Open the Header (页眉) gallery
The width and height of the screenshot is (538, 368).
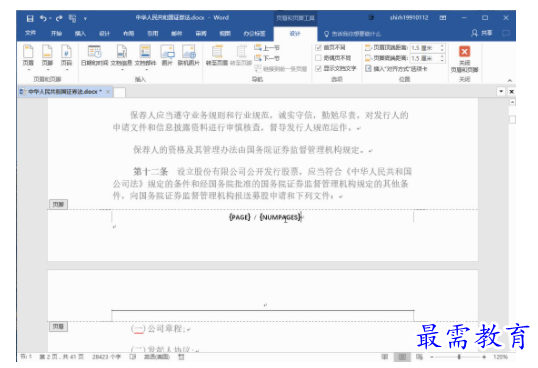[28, 57]
